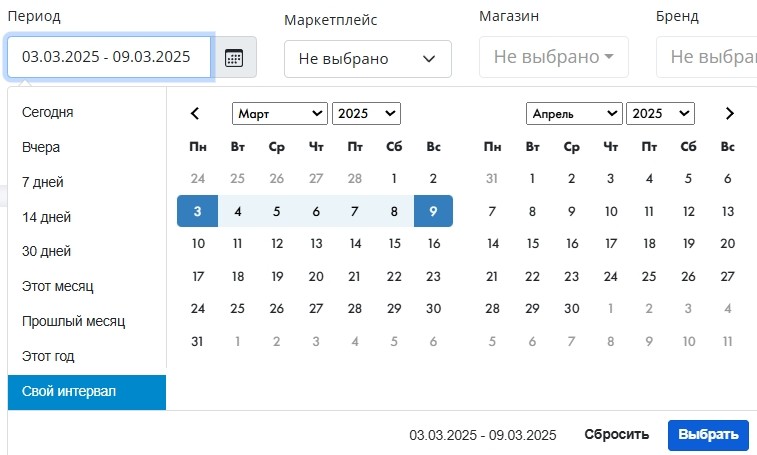Pick March 20 in the calendar
757x455 pixels.
click(316, 277)
